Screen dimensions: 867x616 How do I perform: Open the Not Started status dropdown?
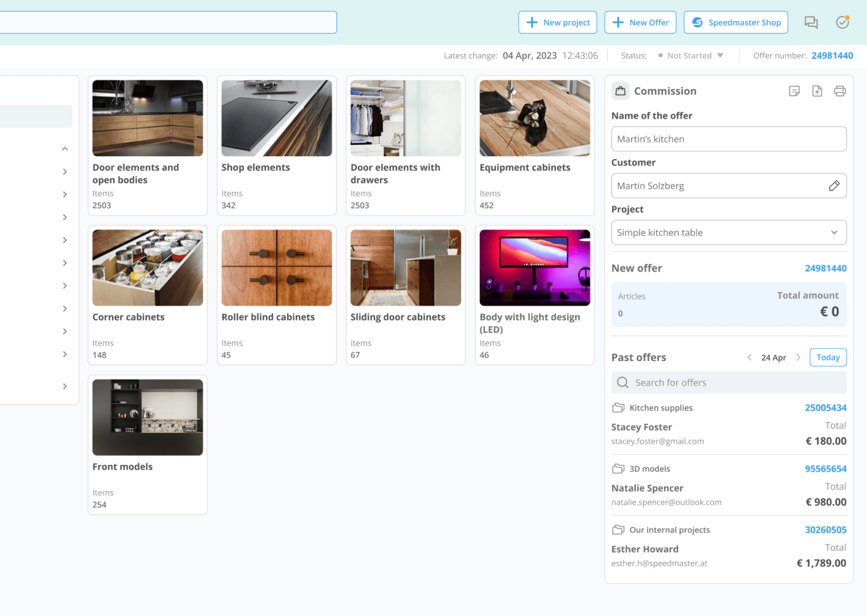click(691, 56)
